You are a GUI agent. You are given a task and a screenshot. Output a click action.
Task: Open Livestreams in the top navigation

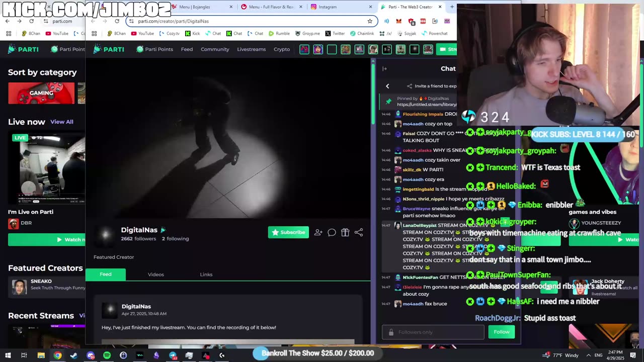(x=251, y=49)
